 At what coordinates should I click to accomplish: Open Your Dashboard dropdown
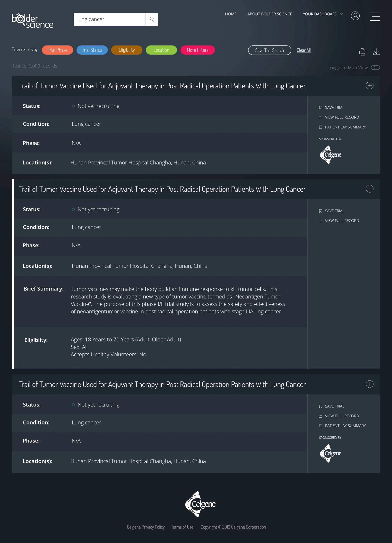tap(323, 14)
